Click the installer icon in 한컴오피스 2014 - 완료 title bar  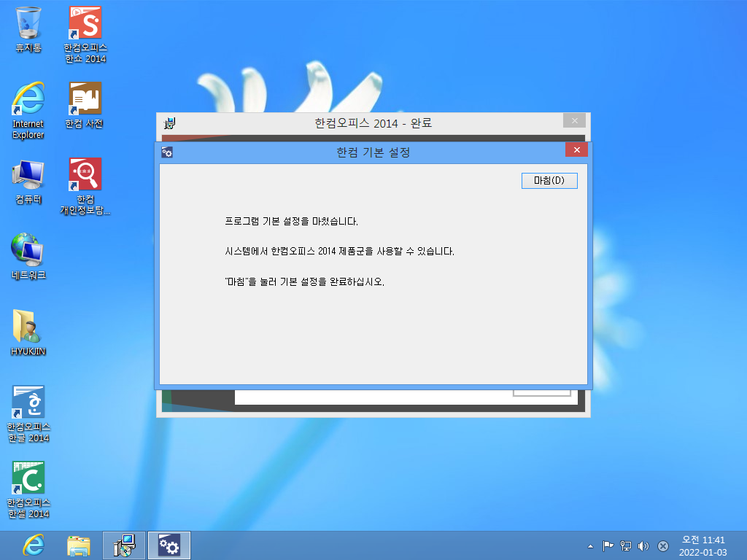(x=169, y=123)
